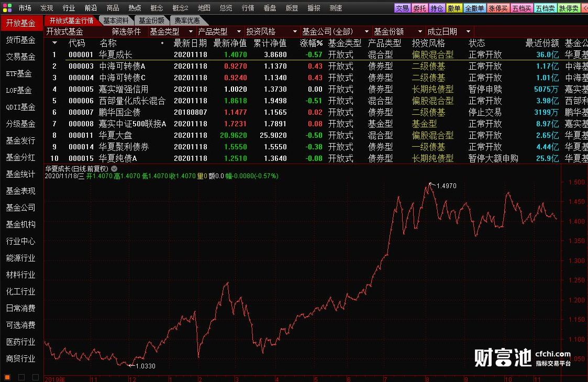
Task: Click the 交易 trade button
Action: click(402, 8)
